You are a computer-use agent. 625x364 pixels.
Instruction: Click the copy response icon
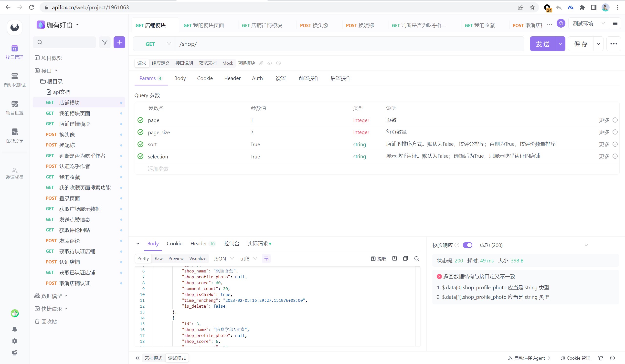(x=405, y=259)
